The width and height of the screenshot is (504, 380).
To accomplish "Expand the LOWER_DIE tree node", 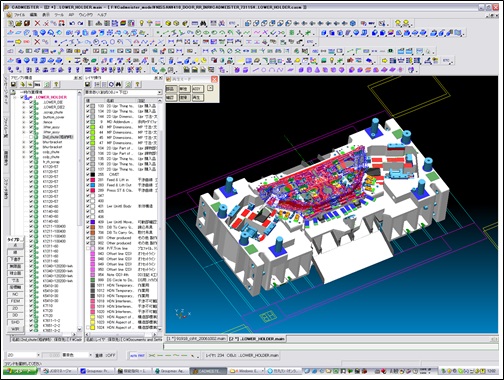I will tap(24, 102).
